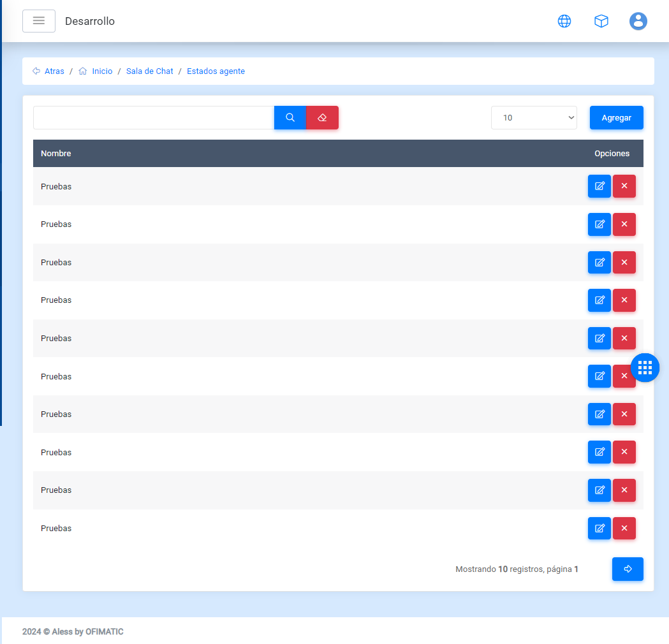Edit the first Pruebas row
Screen dimensions: 669x644
pos(599,186)
